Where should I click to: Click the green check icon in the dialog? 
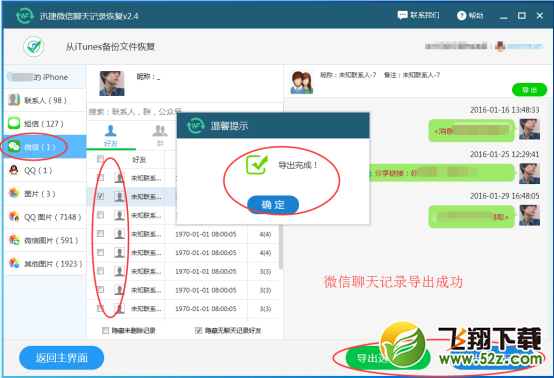tap(257, 165)
